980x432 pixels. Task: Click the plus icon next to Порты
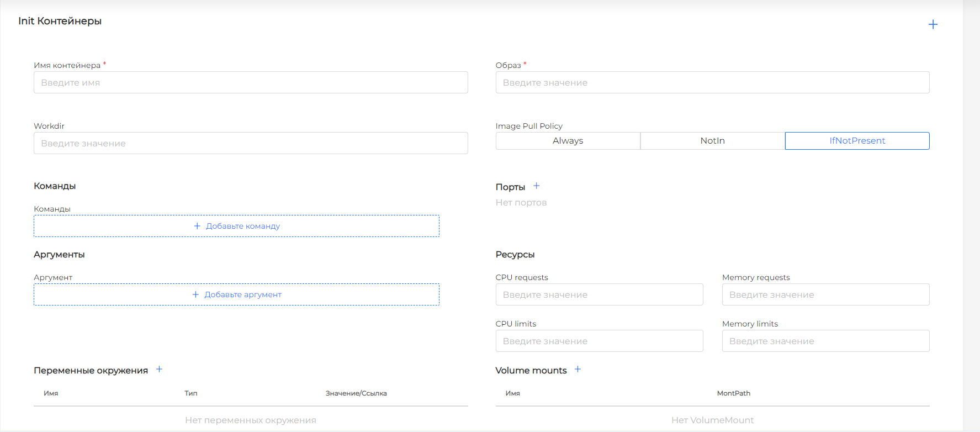click(536, 186)
